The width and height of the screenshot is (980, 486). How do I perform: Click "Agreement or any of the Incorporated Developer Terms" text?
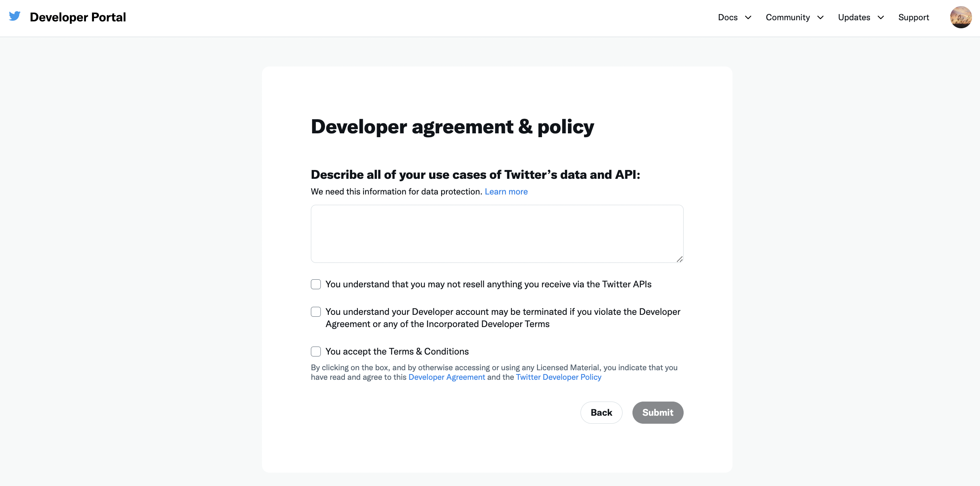[437, 324]
